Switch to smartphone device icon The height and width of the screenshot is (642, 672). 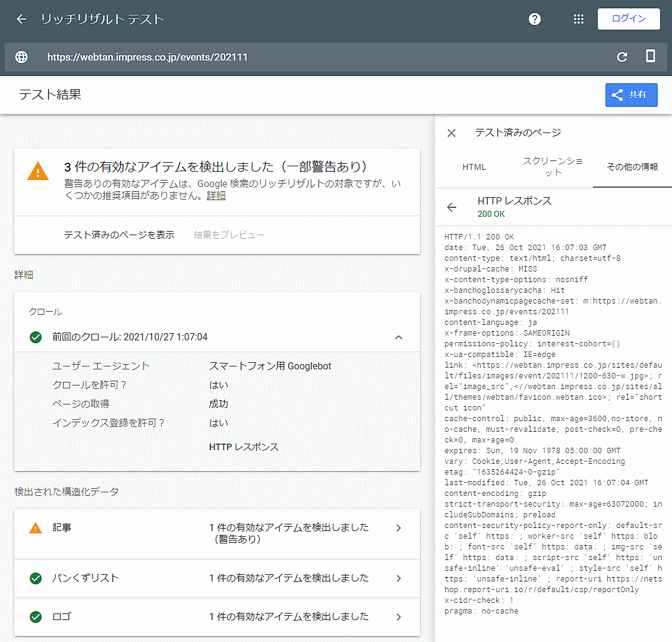point(651,56)
